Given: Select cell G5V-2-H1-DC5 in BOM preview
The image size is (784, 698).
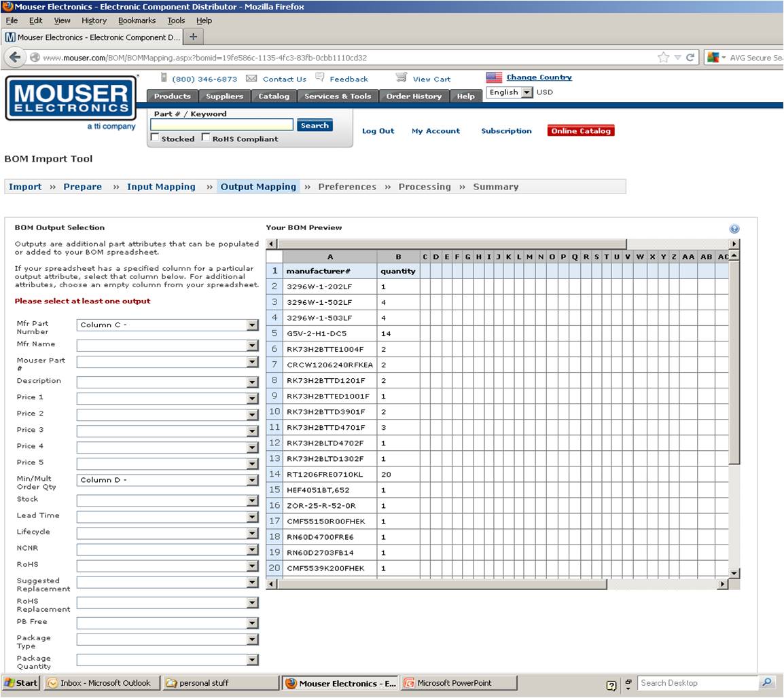Looking at the screenshot, I should [330, 334].
